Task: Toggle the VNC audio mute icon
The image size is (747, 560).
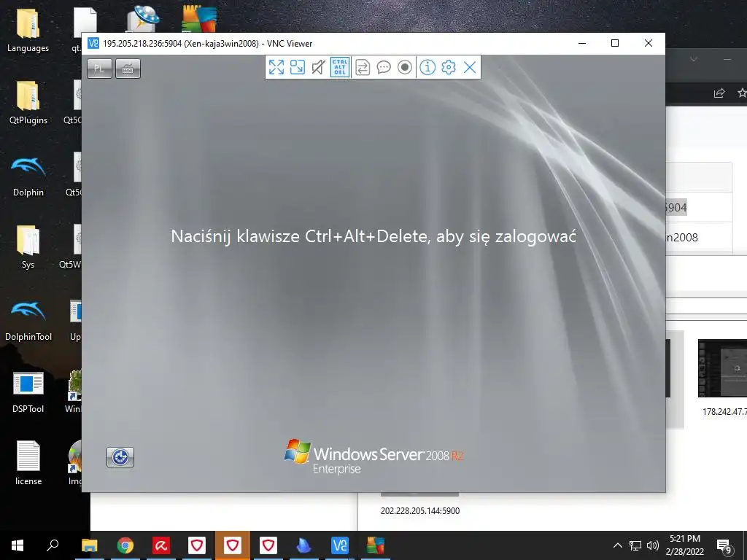Action: pyautogui.click(x=318, y=67)
